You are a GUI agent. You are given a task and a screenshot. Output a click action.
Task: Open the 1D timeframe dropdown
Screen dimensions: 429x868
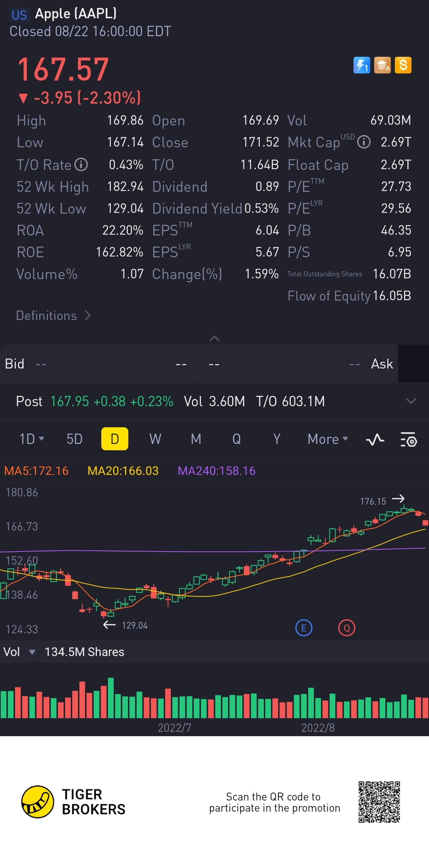[x=32, y=439]
